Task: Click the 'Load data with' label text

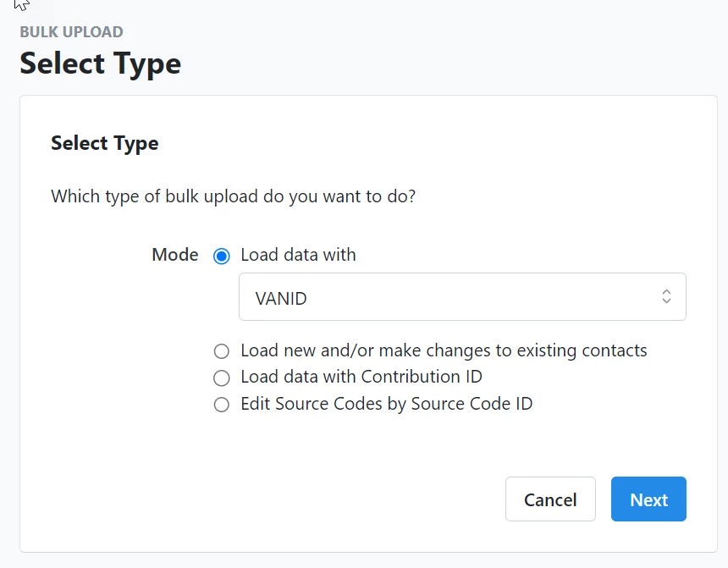Action: point(298,255)
